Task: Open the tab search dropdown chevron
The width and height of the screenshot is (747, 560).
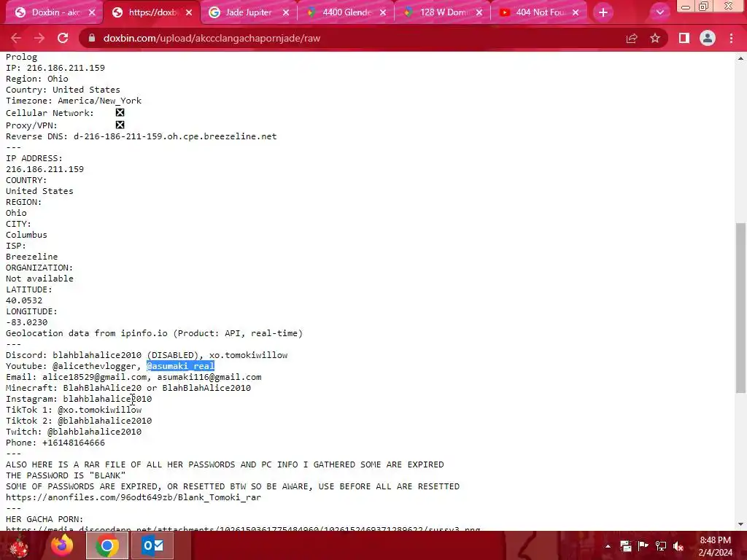Action: pyautogui.click(x=659, y=12)
